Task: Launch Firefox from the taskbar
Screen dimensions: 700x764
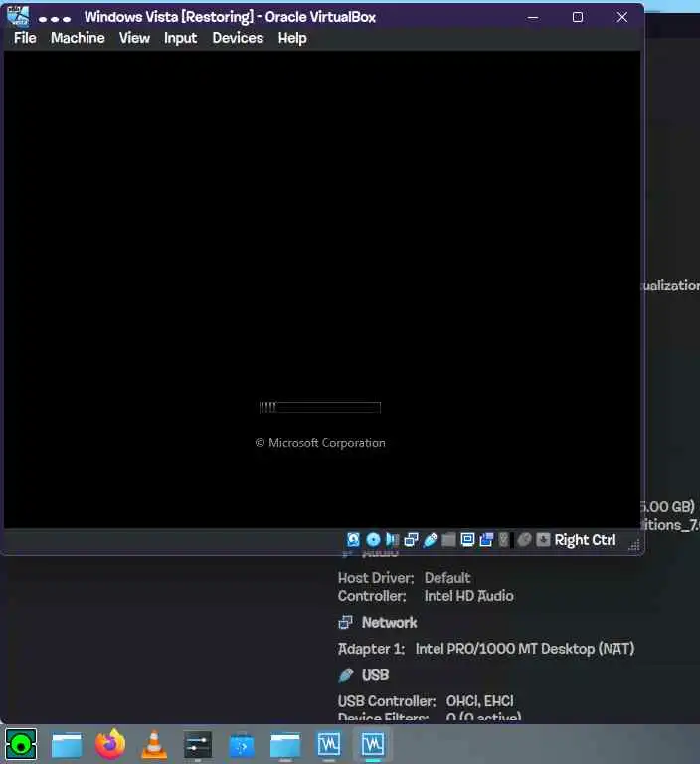Action: pos(110,744)
